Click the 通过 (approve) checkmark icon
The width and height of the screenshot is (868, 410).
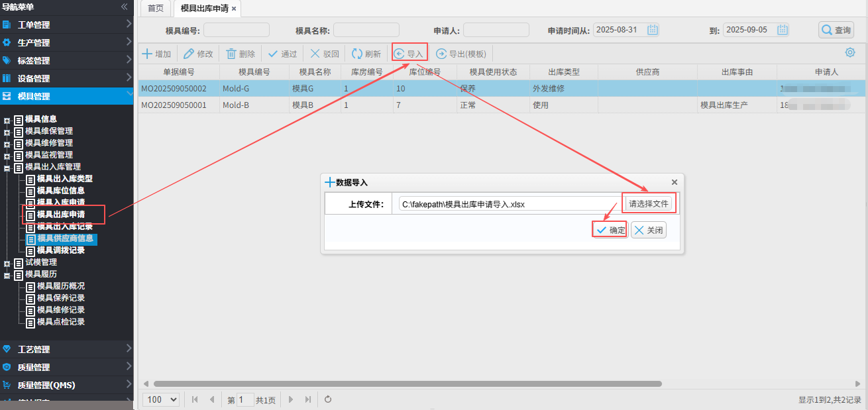273,54
